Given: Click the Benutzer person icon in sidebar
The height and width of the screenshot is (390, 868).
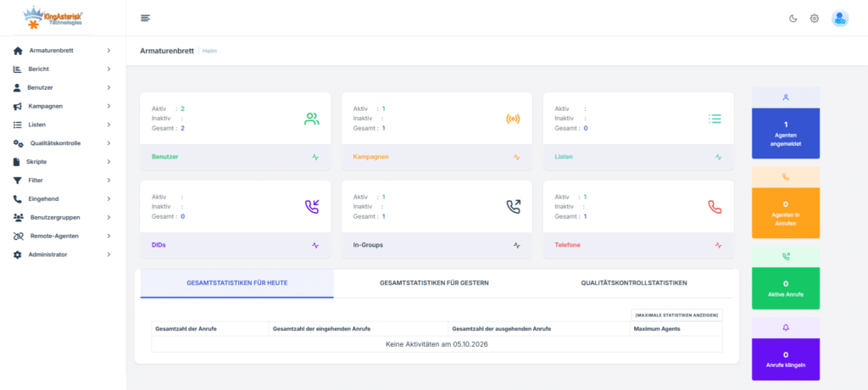Looking at the screenshot, I should pos(17,87).
